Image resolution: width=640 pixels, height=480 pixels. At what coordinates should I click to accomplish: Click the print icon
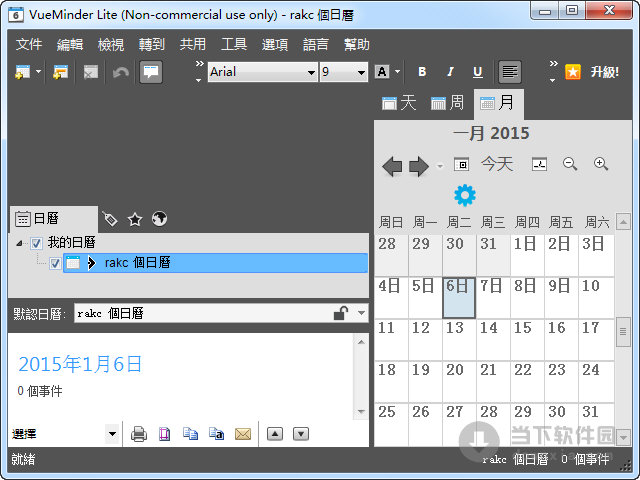pos(139,434)
